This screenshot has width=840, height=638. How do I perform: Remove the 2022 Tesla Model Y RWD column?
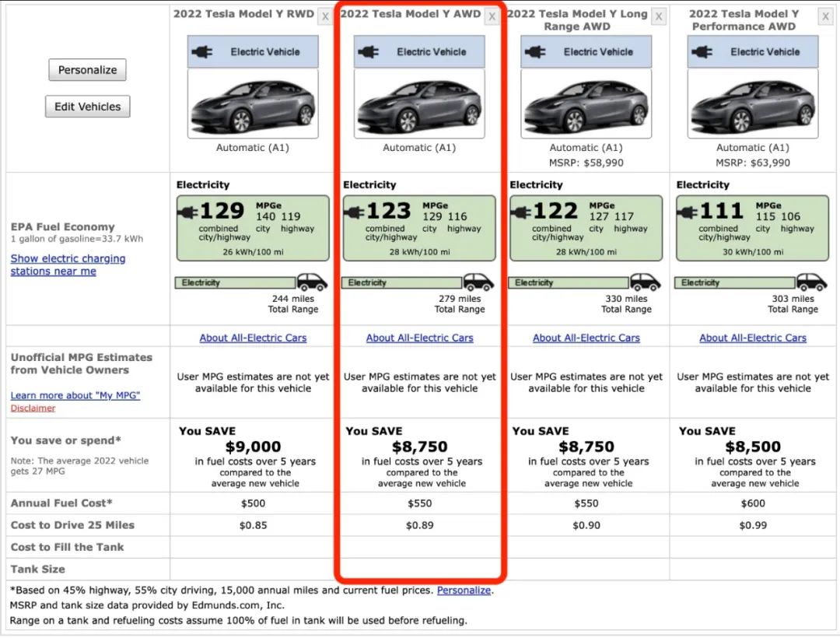pyautogui.click(x=325, y=16)
